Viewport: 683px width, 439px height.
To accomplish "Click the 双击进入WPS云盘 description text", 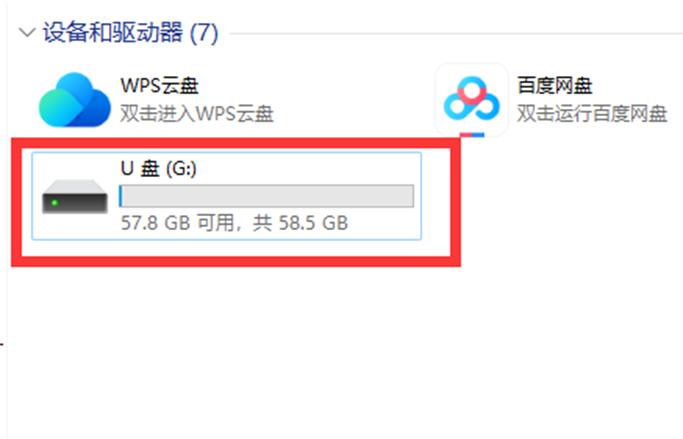I will coord(197,114).
